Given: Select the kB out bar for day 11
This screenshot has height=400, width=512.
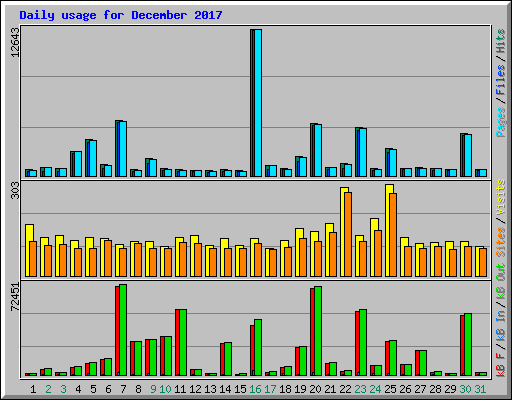Looking at the screenshot, I should 183,343.
